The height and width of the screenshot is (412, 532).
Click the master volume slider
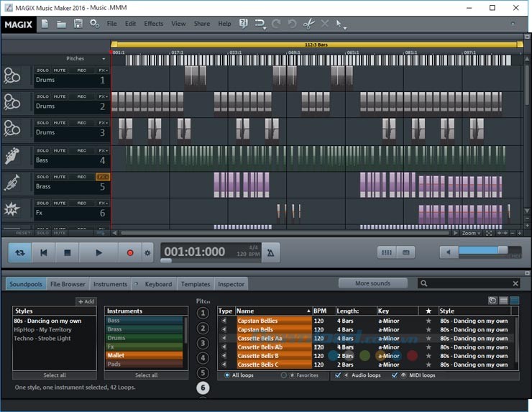tap(482, 252)
